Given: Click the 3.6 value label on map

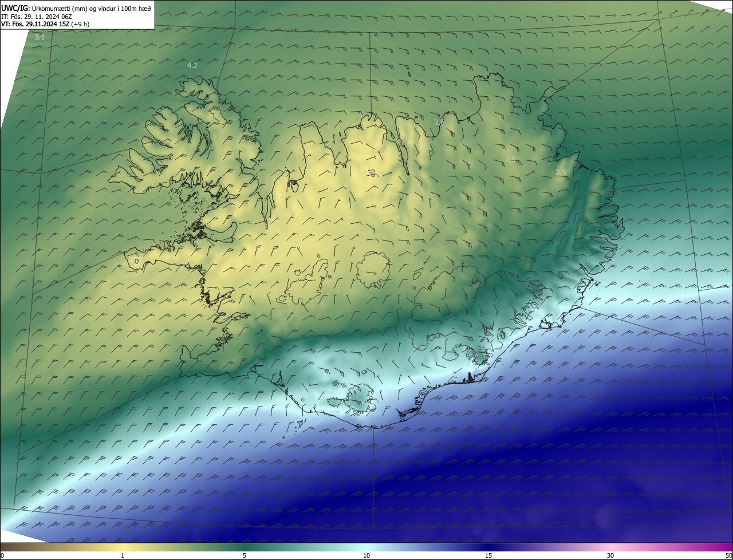Looking at the screenshot, I should (x=439, y=122).
